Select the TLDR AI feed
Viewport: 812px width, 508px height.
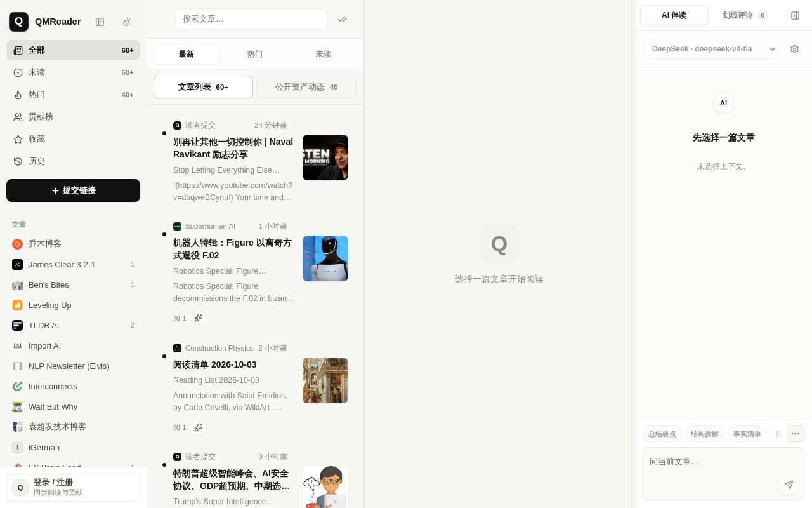click(73, 325)
